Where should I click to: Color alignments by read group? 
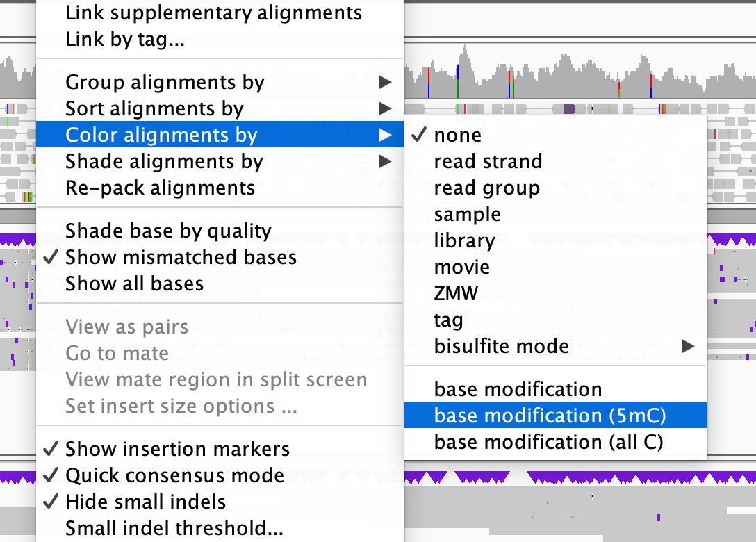(x=486, y=188)
